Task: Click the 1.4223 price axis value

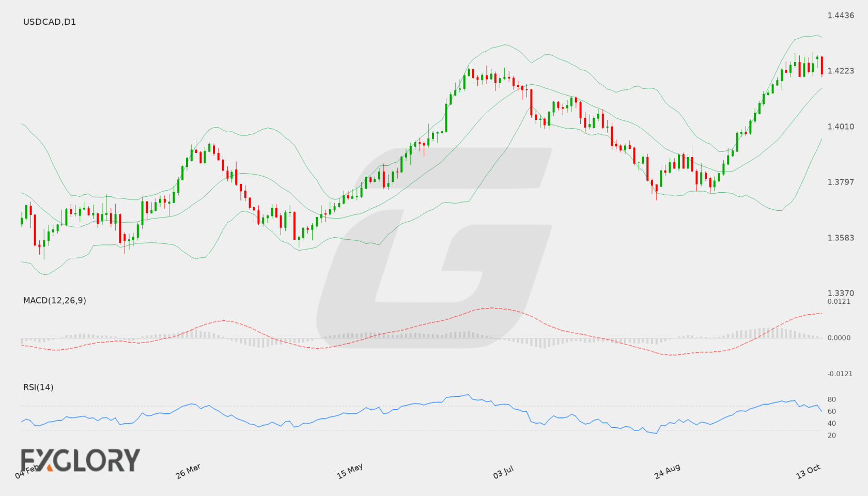Action: click(x=841, y=71)
